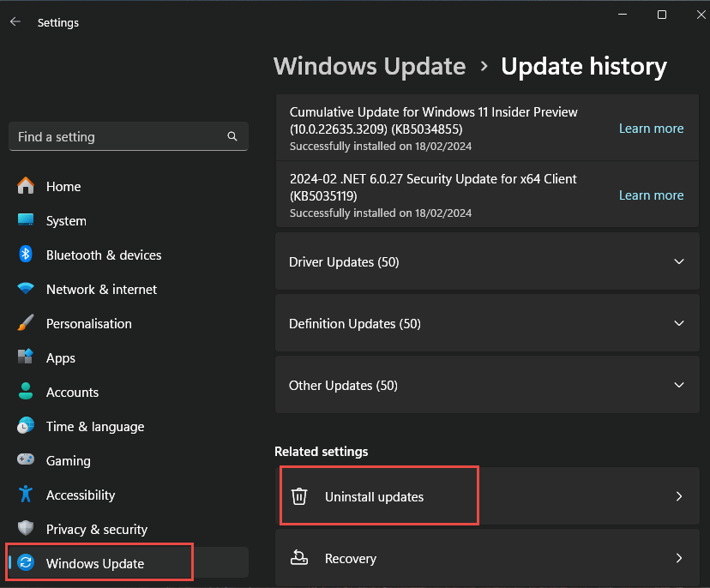Click the Accounts person icon
This screenshot has width=710, height=588.
pos(26,392)
